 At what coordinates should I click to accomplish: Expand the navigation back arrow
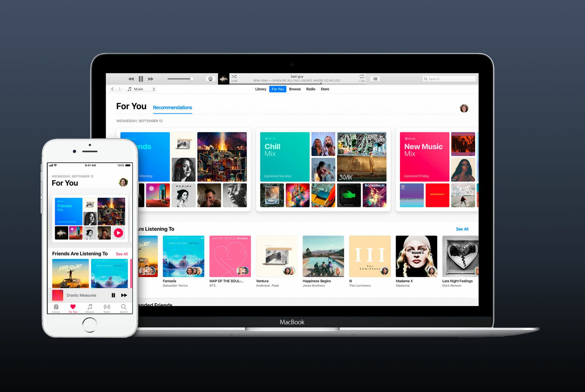(x=115, y=89)
